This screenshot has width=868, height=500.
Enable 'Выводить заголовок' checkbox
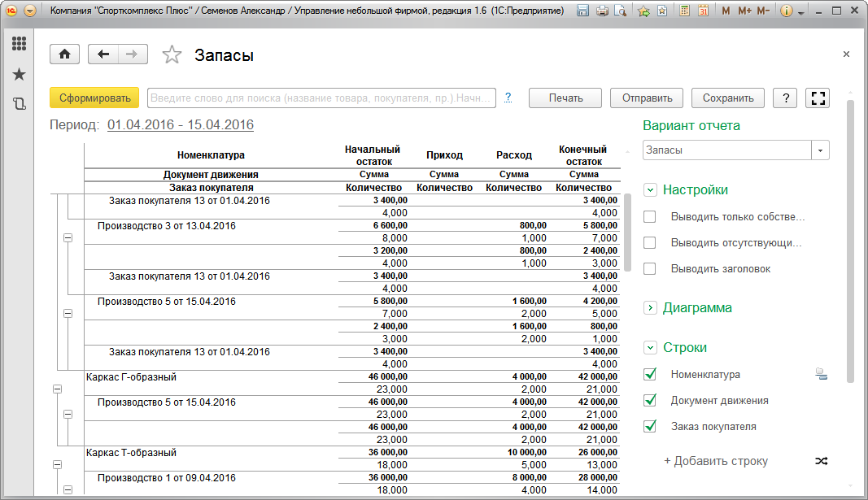click(x=649, y=269)
